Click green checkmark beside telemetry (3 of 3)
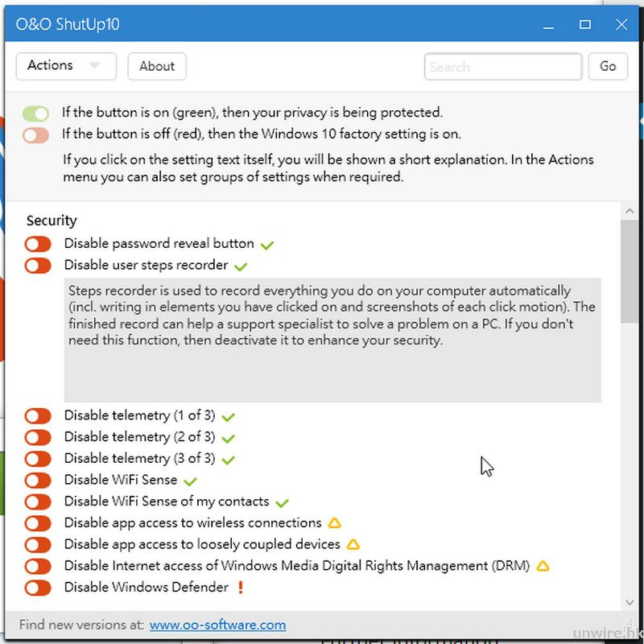The width and height of the screenshot is (644, 644). (229, 460)
